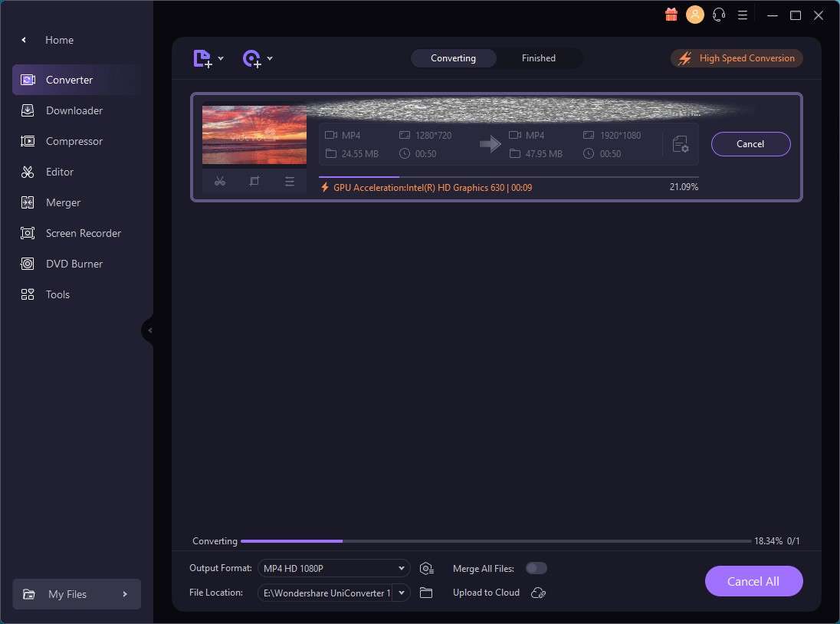Image resolution: width=840 pixels, height=624 pixels.
Task: Open the support headset icon
Action: pyautogui.click(x=719, y=15)
